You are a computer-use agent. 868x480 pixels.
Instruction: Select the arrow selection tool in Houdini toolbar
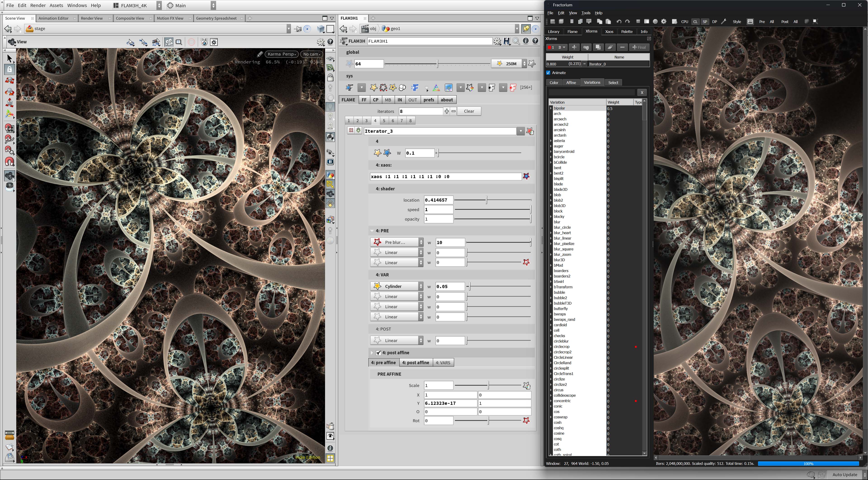pos(9,58)
